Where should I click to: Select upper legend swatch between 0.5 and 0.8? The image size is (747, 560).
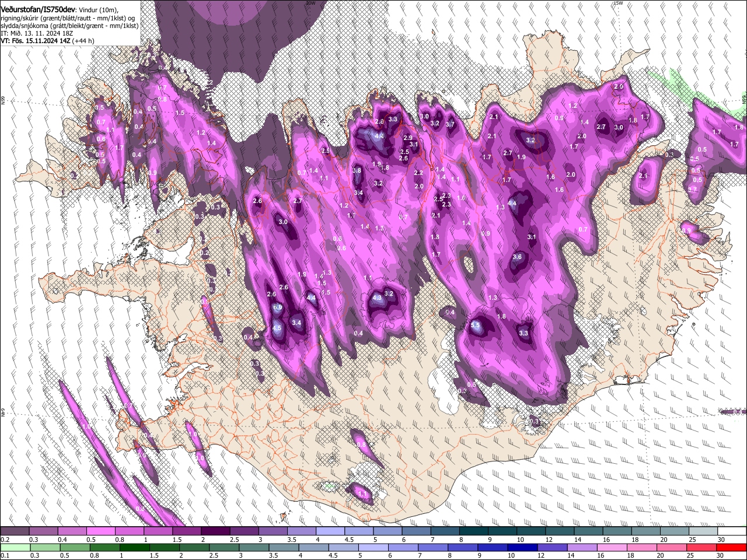click(x=100, y=531)
